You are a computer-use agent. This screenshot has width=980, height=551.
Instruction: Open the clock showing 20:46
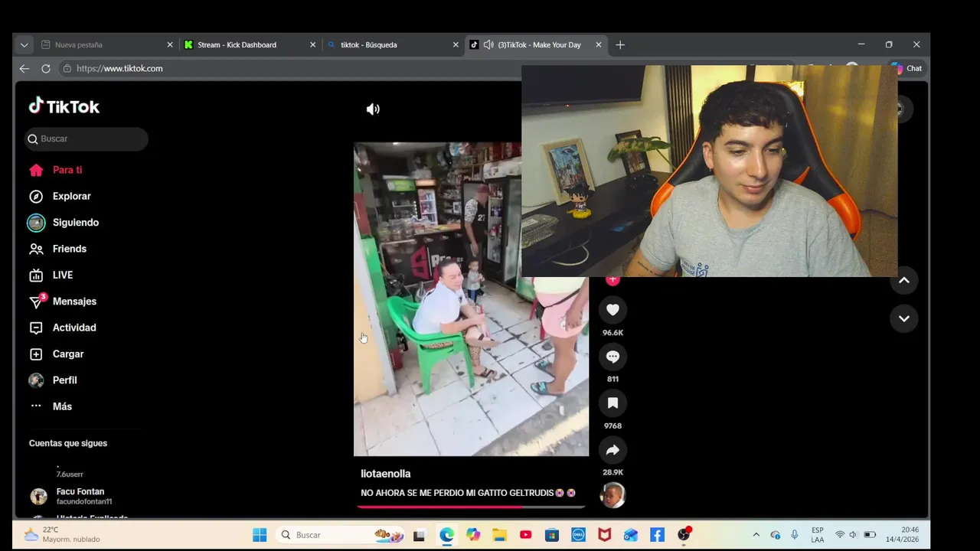tap(903, 535)
